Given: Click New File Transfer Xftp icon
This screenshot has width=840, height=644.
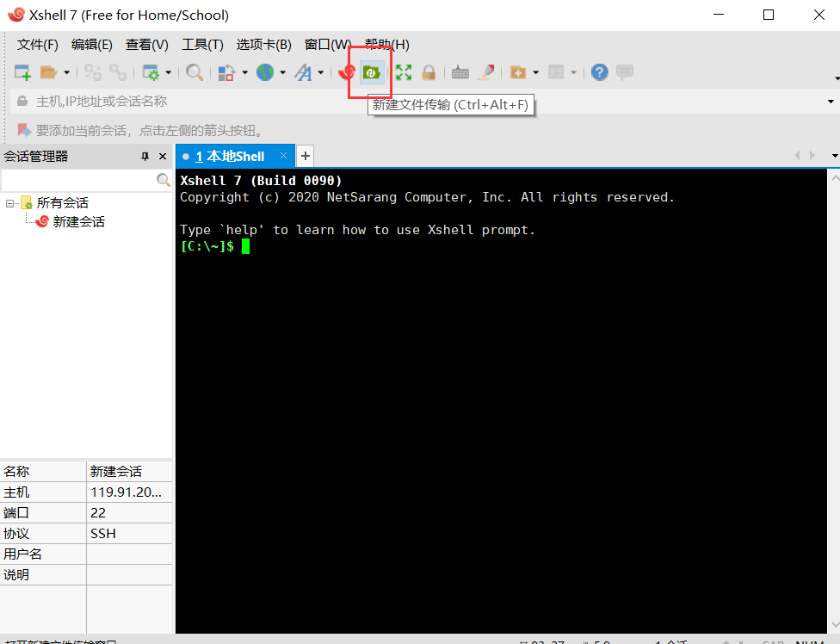Looking at the screenshot, I should click(x=371, y=71).
